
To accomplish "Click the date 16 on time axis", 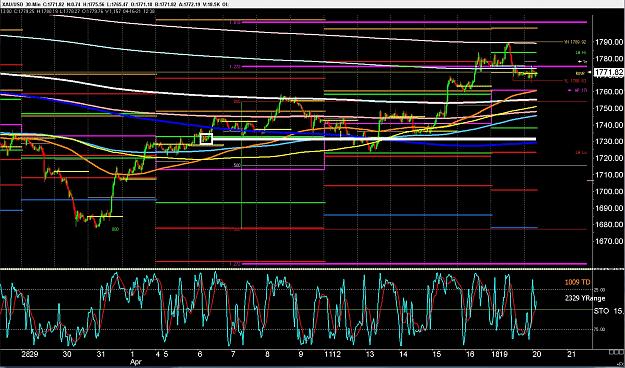I will [471, 354].
